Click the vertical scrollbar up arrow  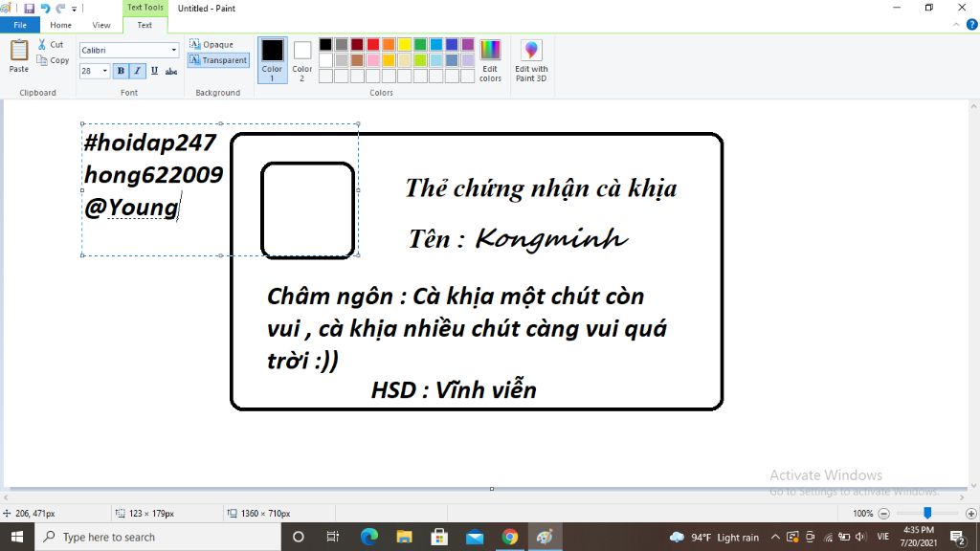point(973,107)
